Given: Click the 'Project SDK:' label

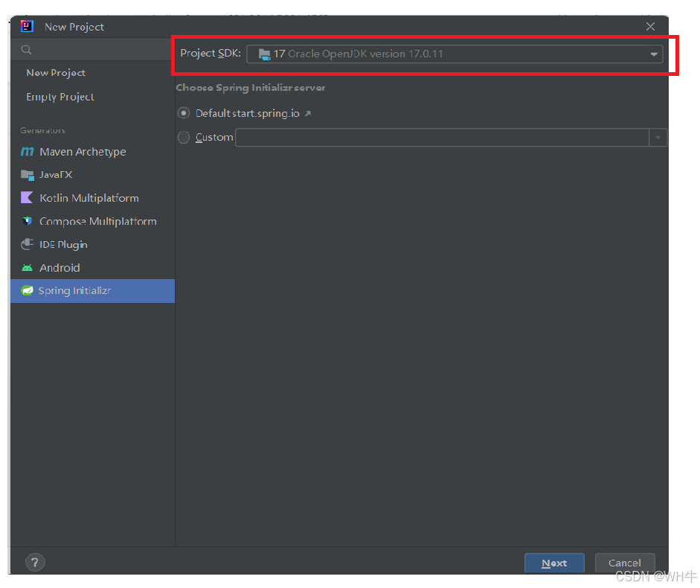Looking at the screenshot, I should tap(211, 53).
